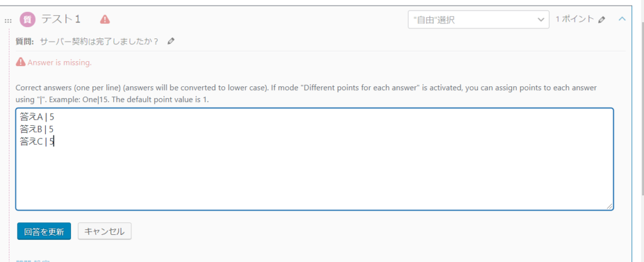Click the Answer is missing warning text
644x262 pixels.
[60, 62]
